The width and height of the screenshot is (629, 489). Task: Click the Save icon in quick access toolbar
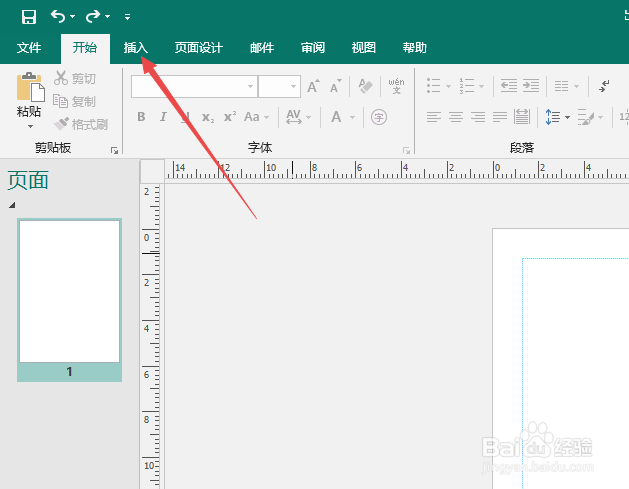coord(29,17)
